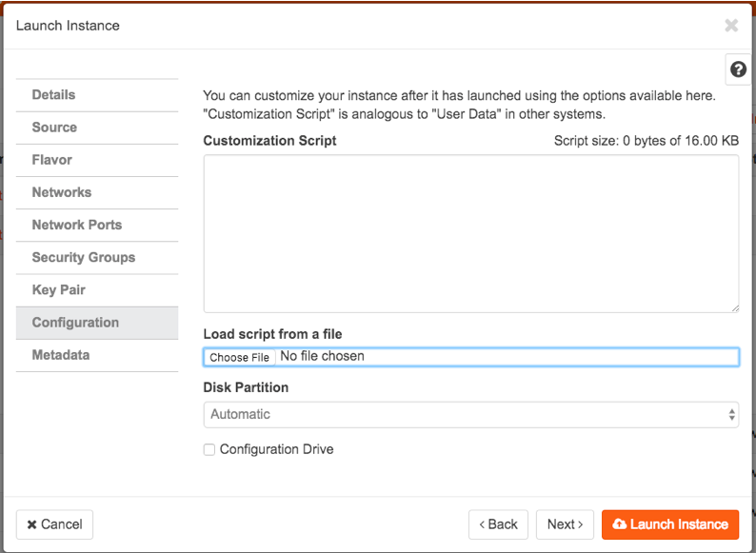The height and width of the screenshot is (553, 756).
Task: Advance with the Next button
Action: (x=565, y=524)
